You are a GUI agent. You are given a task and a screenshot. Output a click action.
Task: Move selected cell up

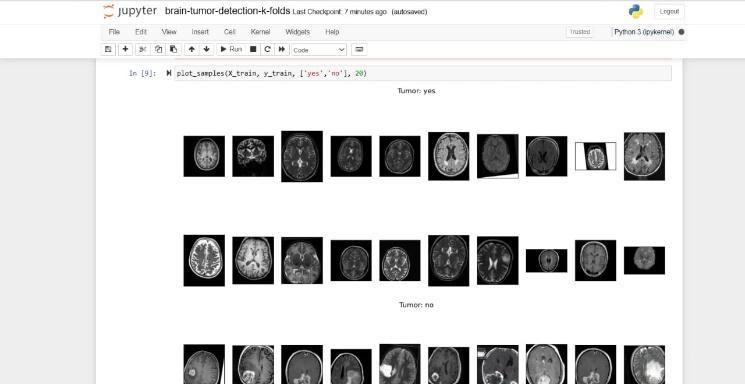pos(191,49)
